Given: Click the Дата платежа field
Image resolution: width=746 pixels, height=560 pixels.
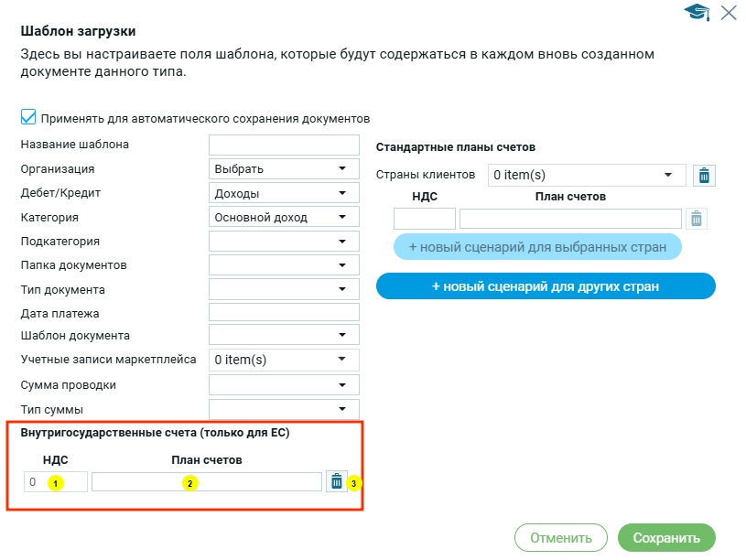Looking at the screenshot, I should 284,313.
